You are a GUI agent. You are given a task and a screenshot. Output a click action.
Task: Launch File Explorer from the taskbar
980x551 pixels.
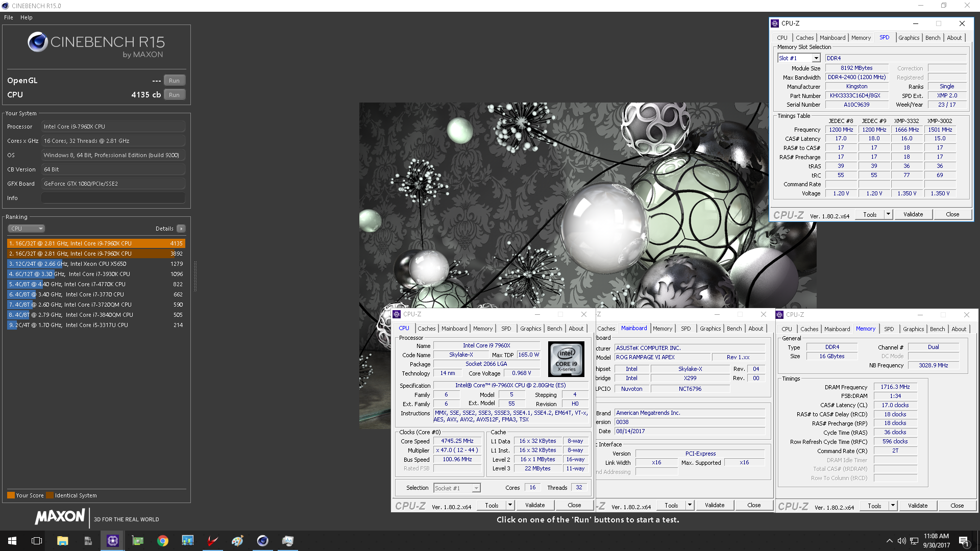click(x=62, y=541)
